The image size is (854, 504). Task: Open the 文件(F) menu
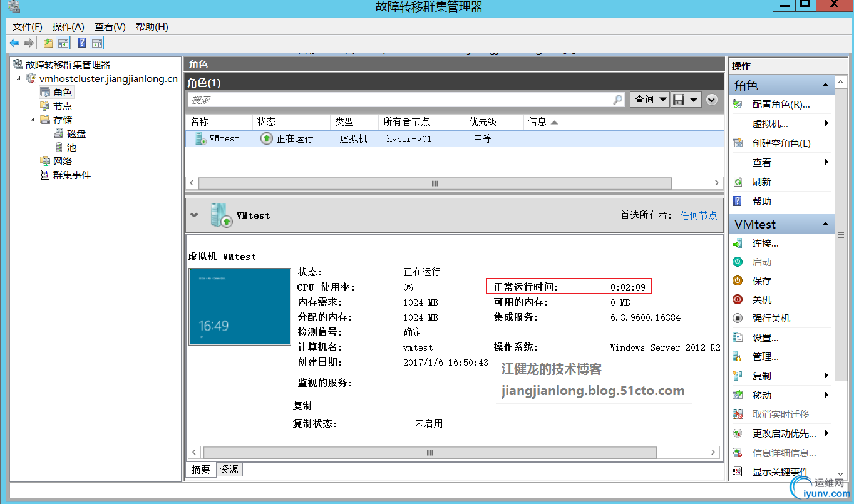click(x=28, y=26)
